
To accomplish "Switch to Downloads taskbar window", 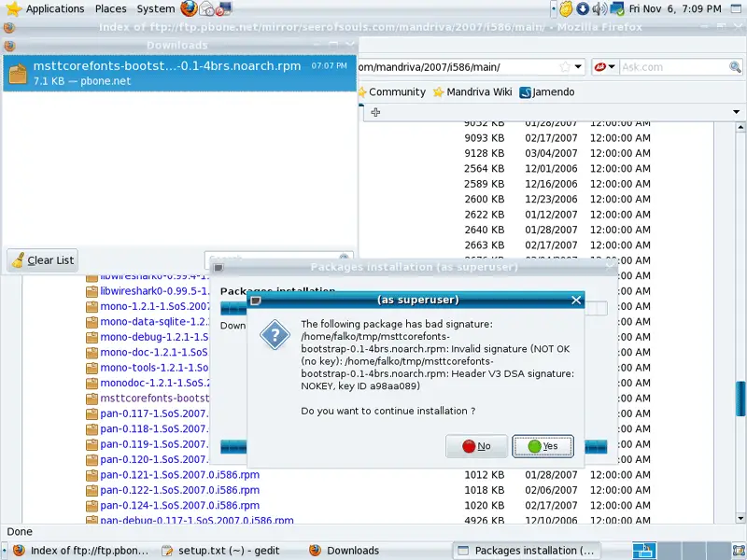I will [x=345, y=551].
